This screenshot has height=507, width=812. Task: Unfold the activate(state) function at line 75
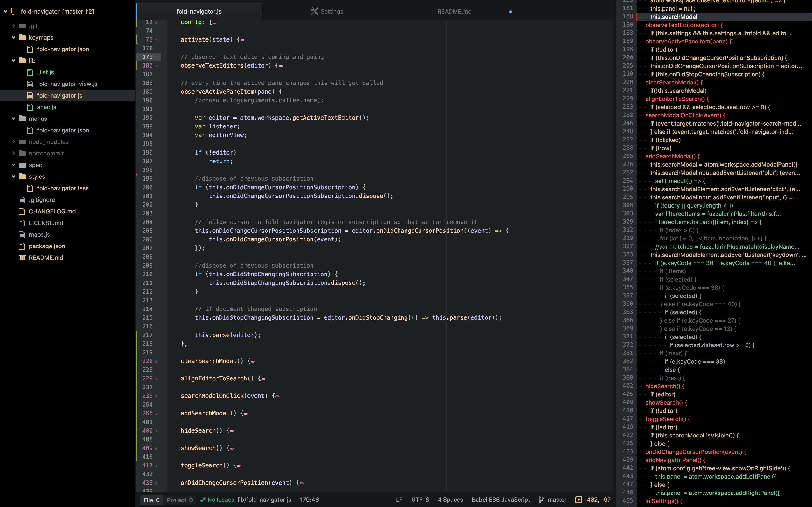coord(156,40)
